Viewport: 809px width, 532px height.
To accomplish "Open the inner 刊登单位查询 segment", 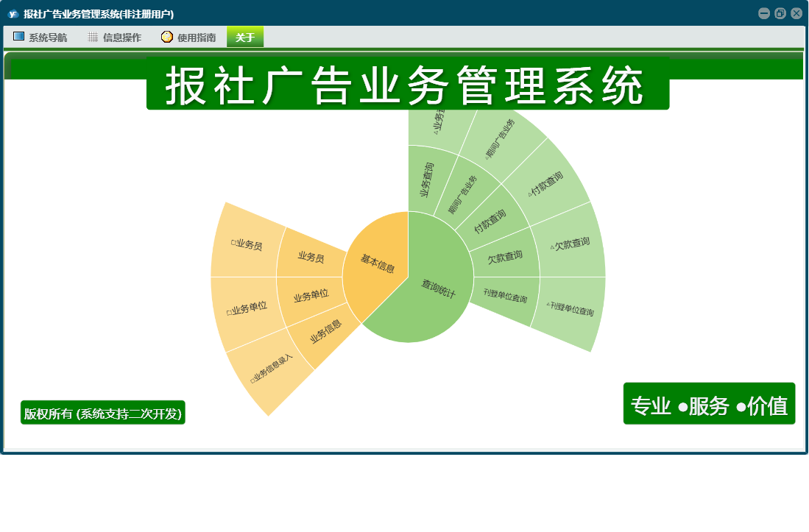I will tap(506, 297).
